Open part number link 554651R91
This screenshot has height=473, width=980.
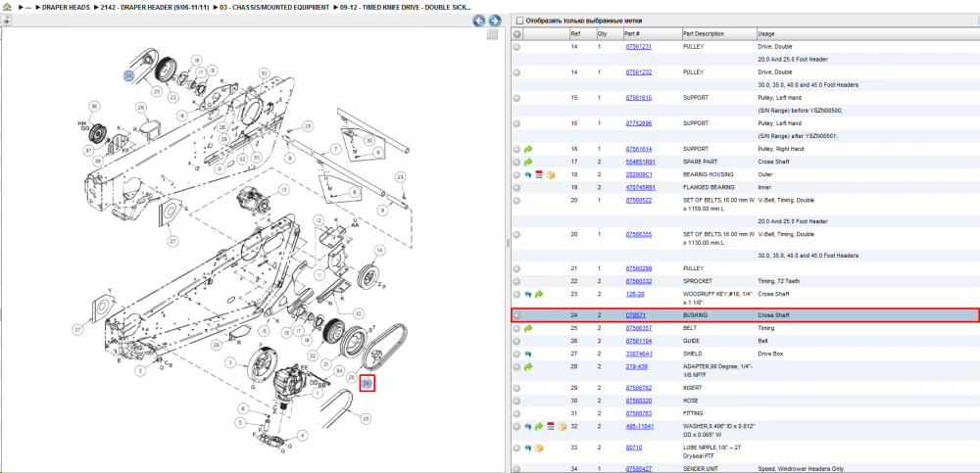pos(640,162)
